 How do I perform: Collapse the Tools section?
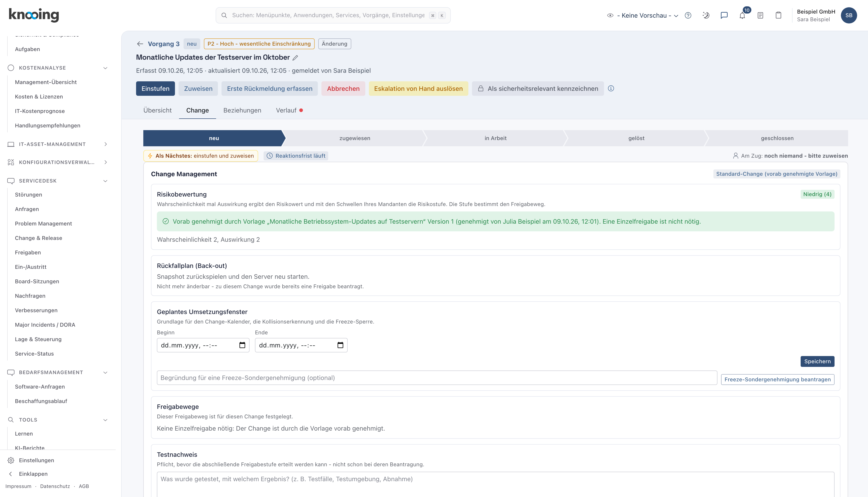click(x=106, y=420)
